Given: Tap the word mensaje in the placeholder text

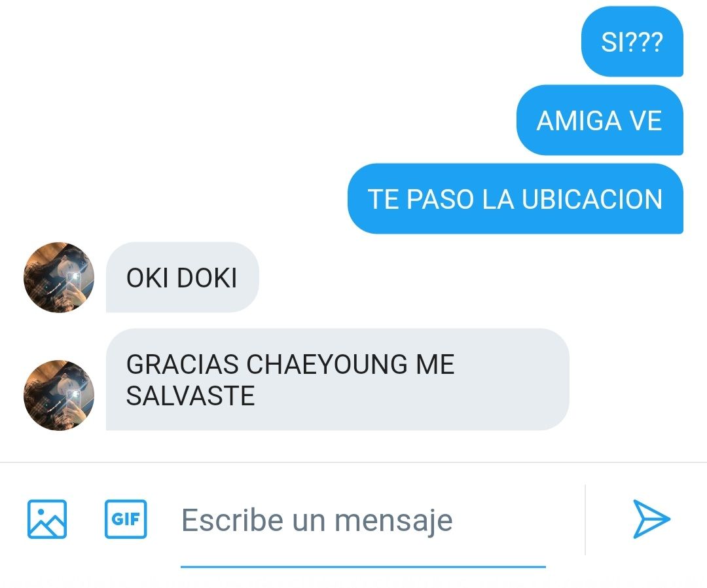Looking at the screenshot, I should coord(393,521).
